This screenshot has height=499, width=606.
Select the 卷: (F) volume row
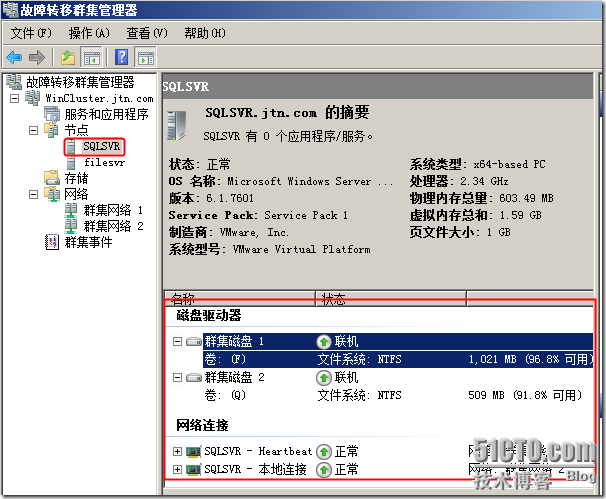398,359
